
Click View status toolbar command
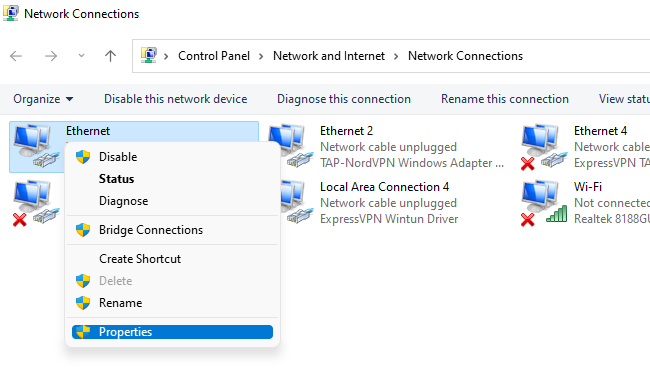pyautogui.click(x=624, y=99)
